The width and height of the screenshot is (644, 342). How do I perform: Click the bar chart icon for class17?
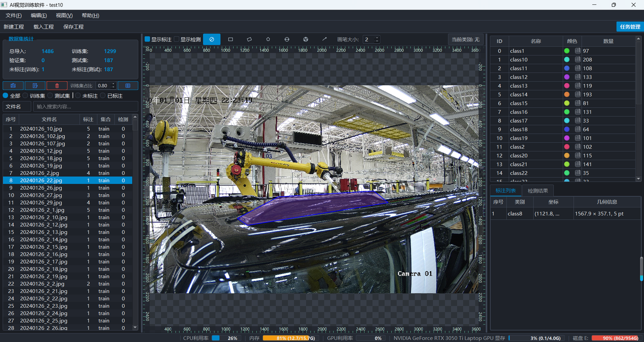pos(578,121)
